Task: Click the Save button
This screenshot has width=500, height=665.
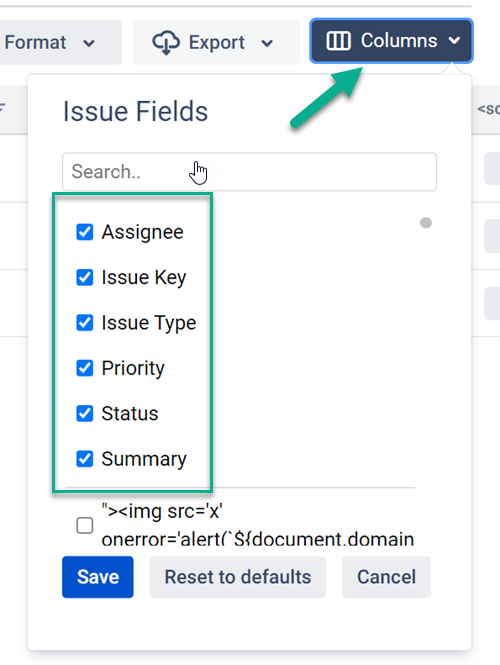Action: (98, 577)
